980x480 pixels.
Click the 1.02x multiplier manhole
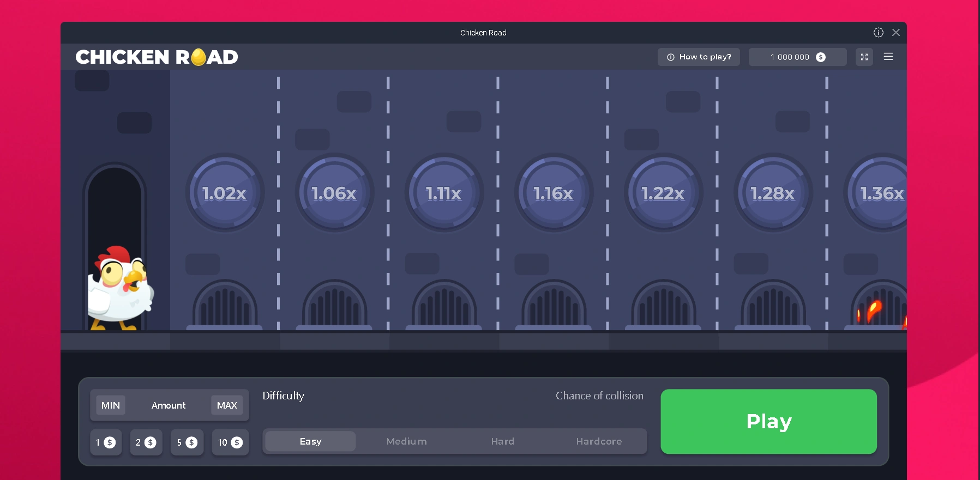224,193
